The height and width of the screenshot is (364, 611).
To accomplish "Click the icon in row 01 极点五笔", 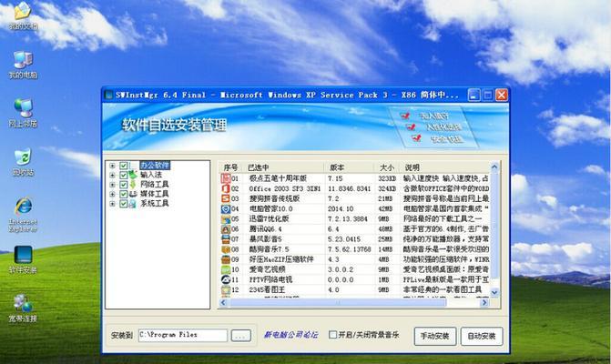I will click(226, 178).
